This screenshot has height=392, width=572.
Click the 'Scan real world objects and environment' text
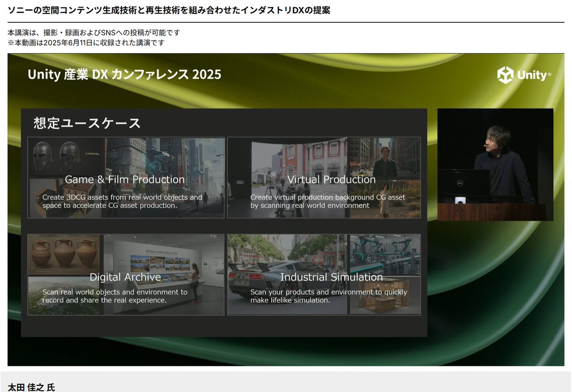115,296
